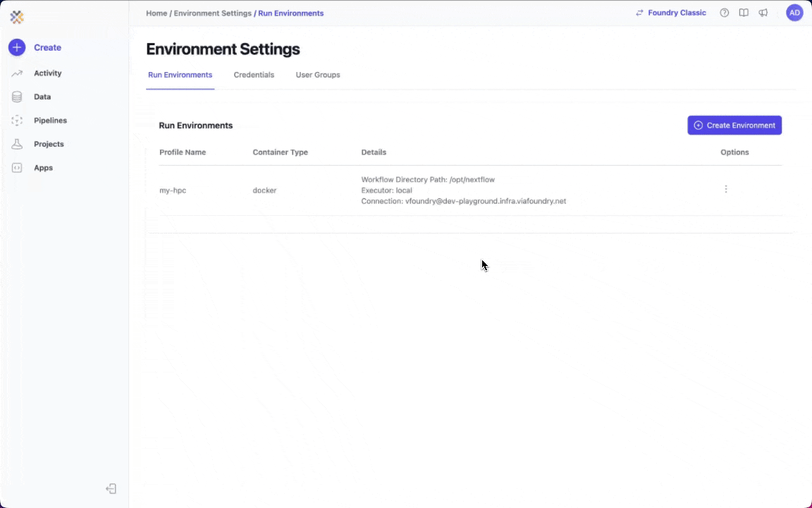The image size is (812, 508).
Task: Click the sign-out icon at the bottom left
Action: pos(111,488)
